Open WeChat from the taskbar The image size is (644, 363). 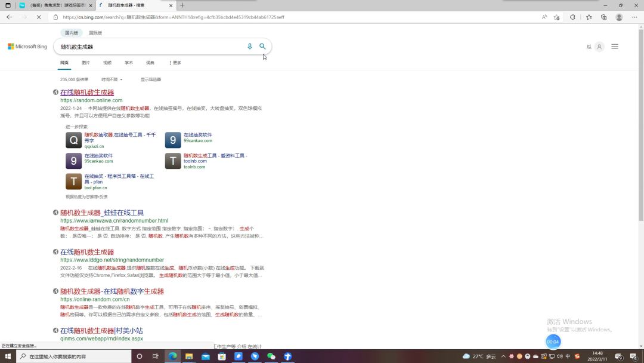coord(271,356)
